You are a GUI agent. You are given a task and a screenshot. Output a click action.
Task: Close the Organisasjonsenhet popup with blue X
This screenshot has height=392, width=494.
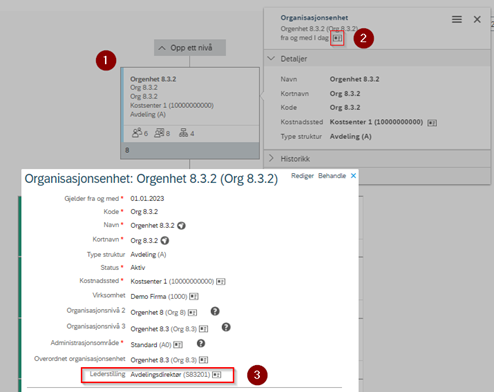(x=353, y=175)
